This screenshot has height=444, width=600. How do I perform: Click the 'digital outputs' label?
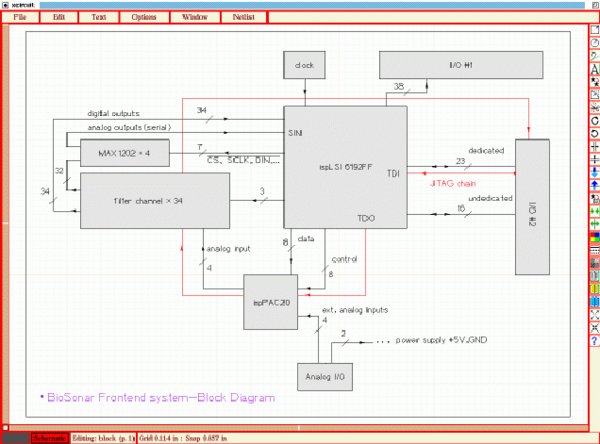coord(114,114)
